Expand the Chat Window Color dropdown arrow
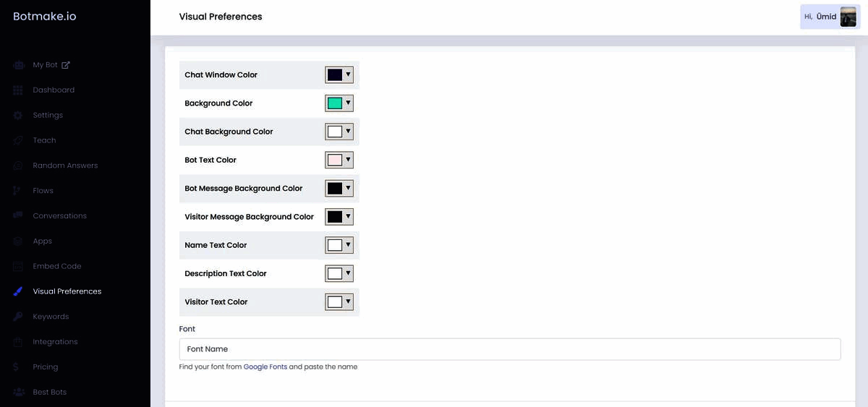868x407 pixels. pos(348,74)
